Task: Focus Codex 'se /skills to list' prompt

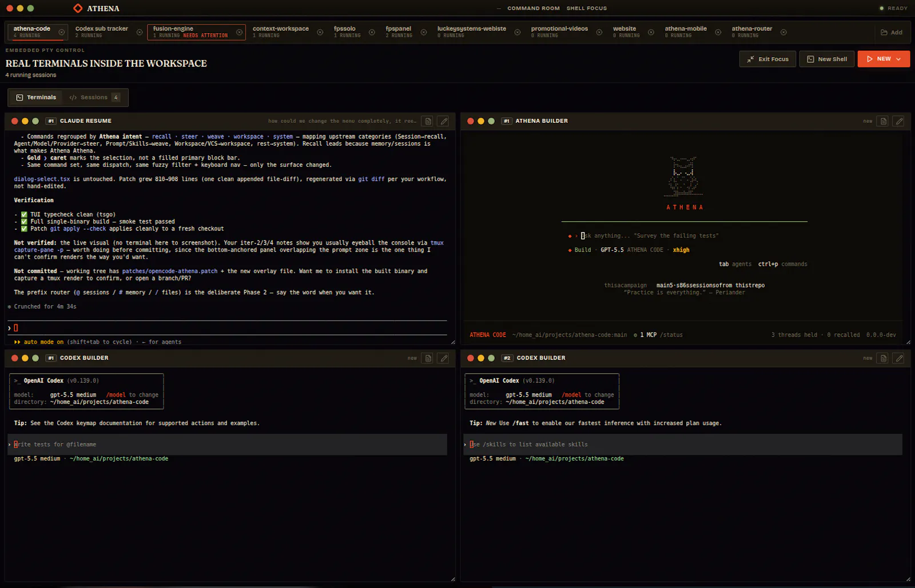Action: click(683, 445)
